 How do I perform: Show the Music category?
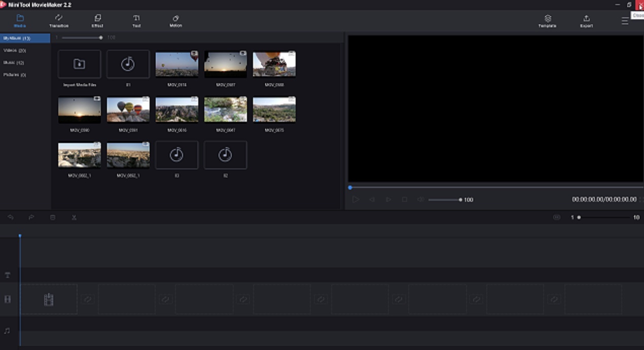(x=25, y=62)
